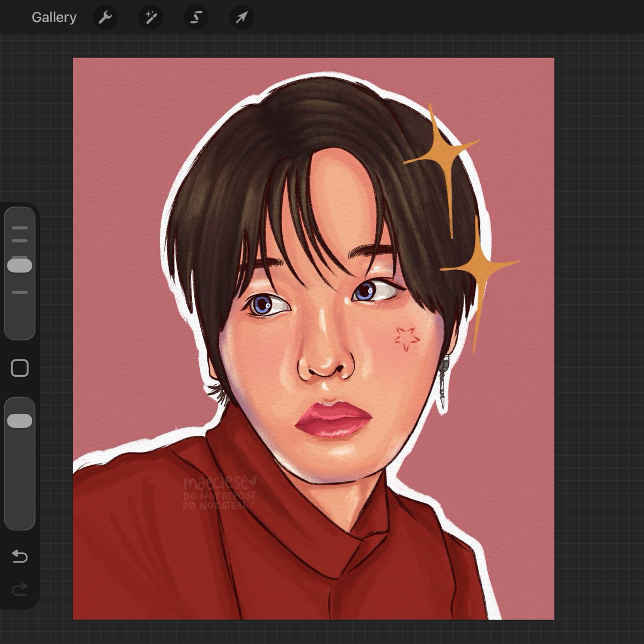Viewport: 644px width, 644px height.
Task: Tap the star tattoo on the character's cheek
Action: click(x=405, y=336)
